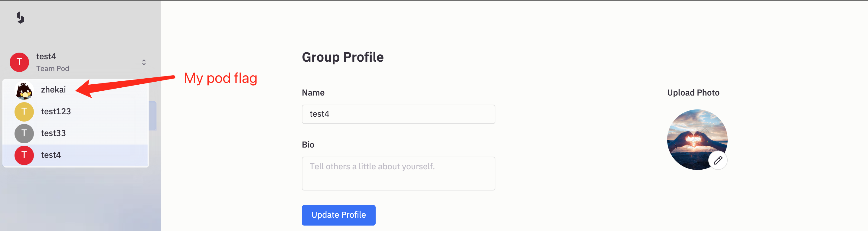Viewport: 868px width, 231px height.
Task: Click the yellow test123 avatar icon
Action: click(24, 112)
